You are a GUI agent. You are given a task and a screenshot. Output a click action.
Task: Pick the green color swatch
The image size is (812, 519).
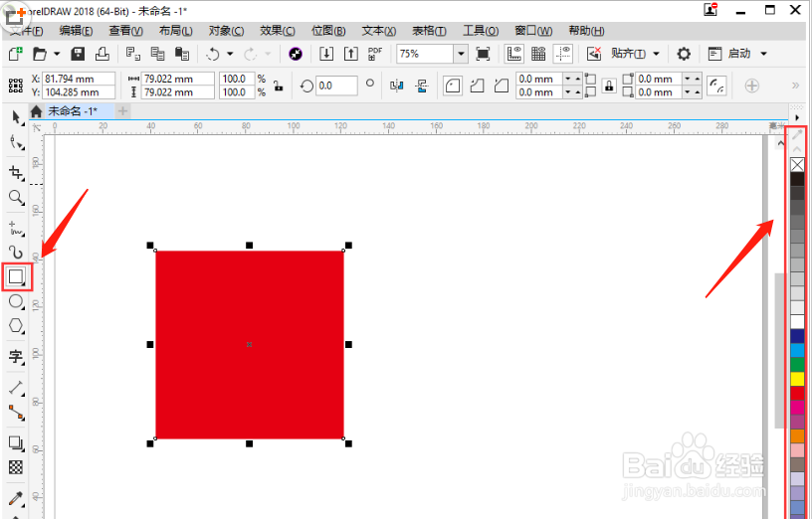[x=797, y=364]
